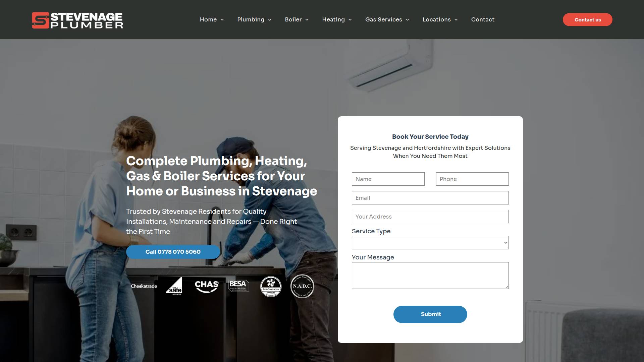Image resolution: width=644 pixels, height=362 pixels.
Task: Expand the Gas Services menu
Action: pos(387,19)
